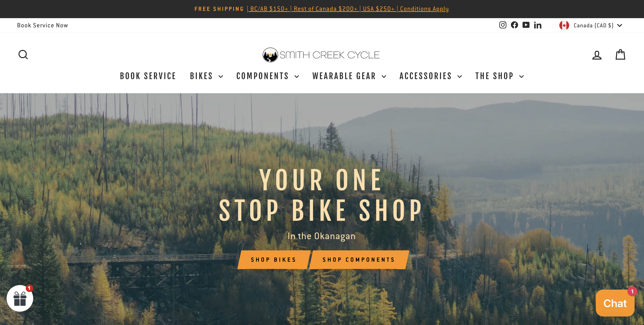The height and width of the screenshot is (325, 644).
Task: Open the Chat widget button
Action: [x=615, y=303]
